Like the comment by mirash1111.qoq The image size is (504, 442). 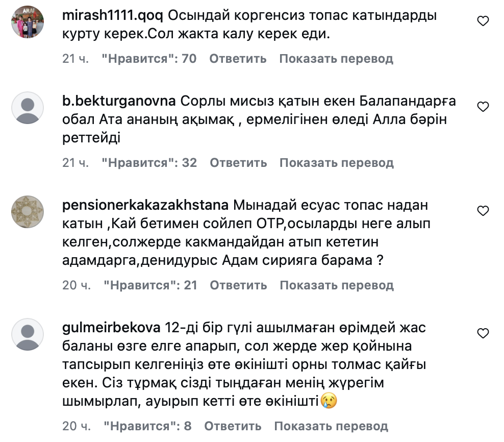coord(483,21)
